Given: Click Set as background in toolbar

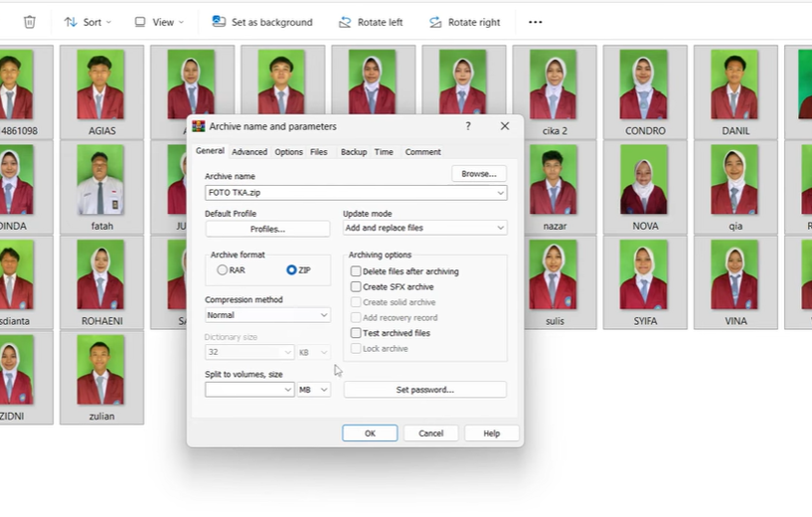Looking at the screenshot, I should click(262, 22).
